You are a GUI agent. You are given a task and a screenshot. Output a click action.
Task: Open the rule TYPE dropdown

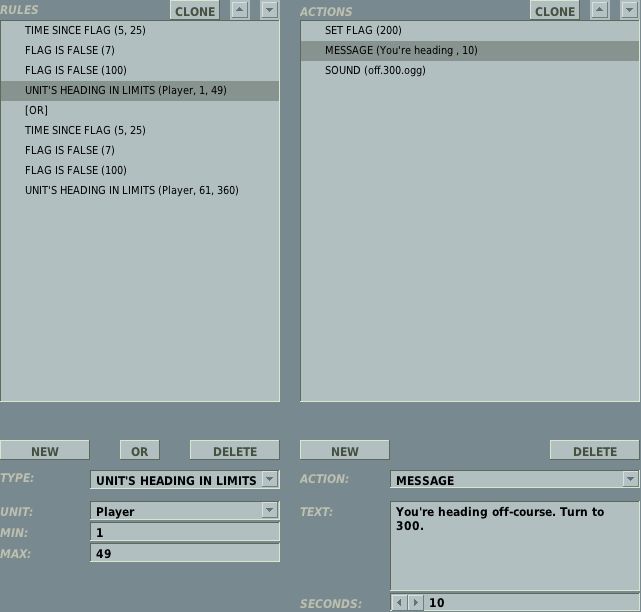(x=269, y=479)
